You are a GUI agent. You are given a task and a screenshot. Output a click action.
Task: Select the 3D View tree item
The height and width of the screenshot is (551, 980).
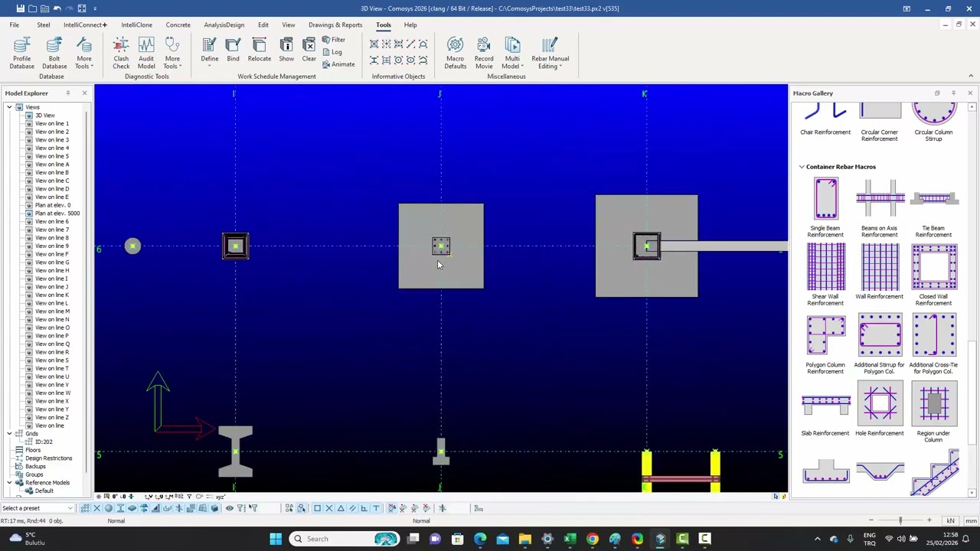point(44,116)
